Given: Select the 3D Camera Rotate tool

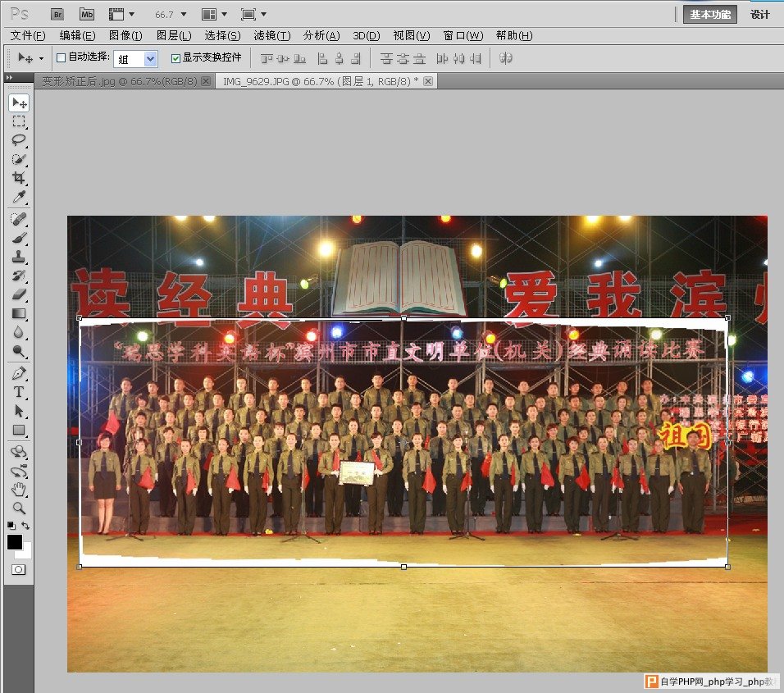Looking at the screenshot, I should coord(19,471).
